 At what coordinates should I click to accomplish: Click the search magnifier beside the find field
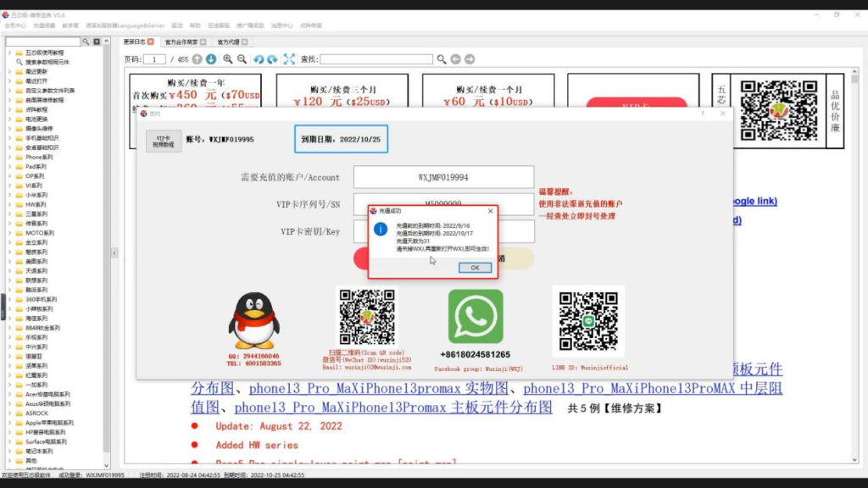pyautogui.click(x=441, y=59)
